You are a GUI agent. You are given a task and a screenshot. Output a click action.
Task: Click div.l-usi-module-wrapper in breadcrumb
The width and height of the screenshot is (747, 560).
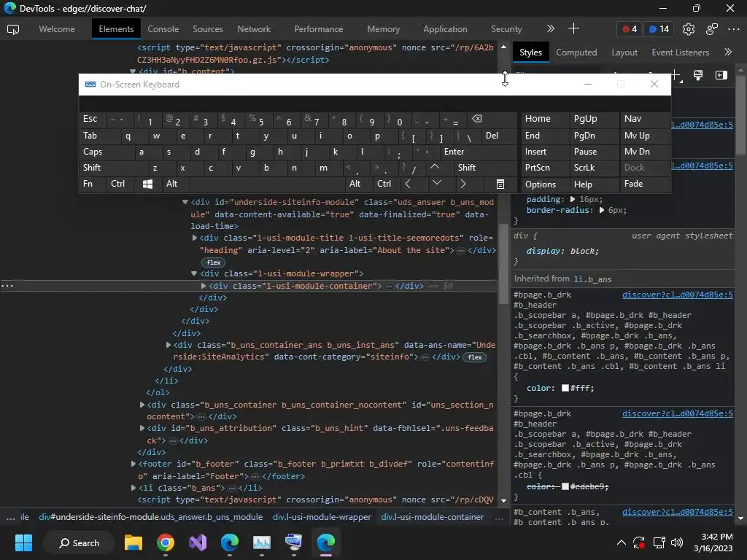322,517
